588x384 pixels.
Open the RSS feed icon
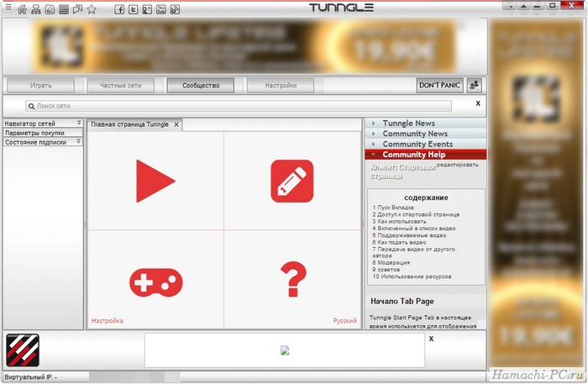pos(175,9)
